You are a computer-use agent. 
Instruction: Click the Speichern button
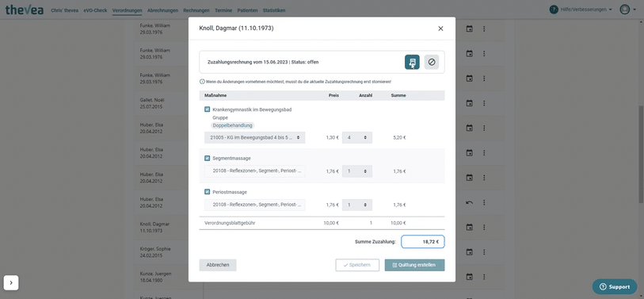point(357,265)
